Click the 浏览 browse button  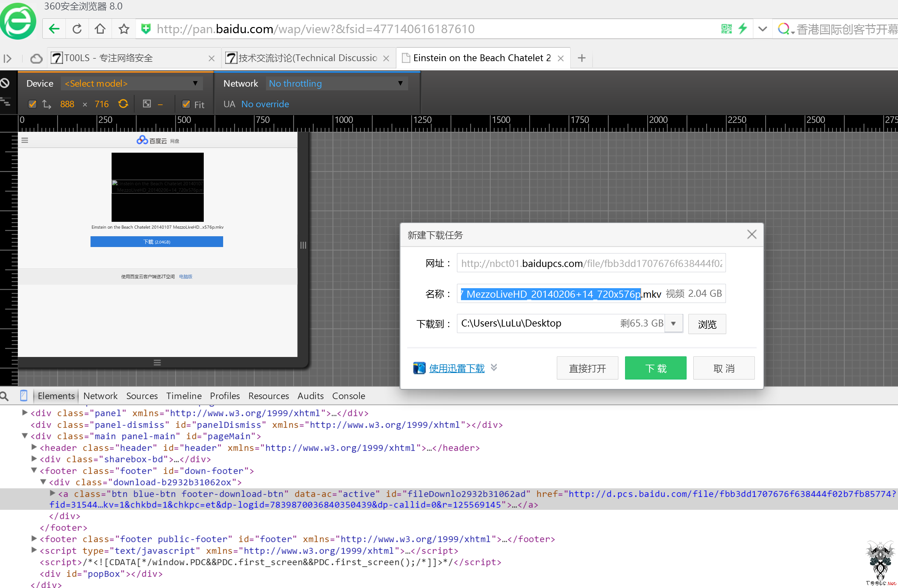[707, 324]
